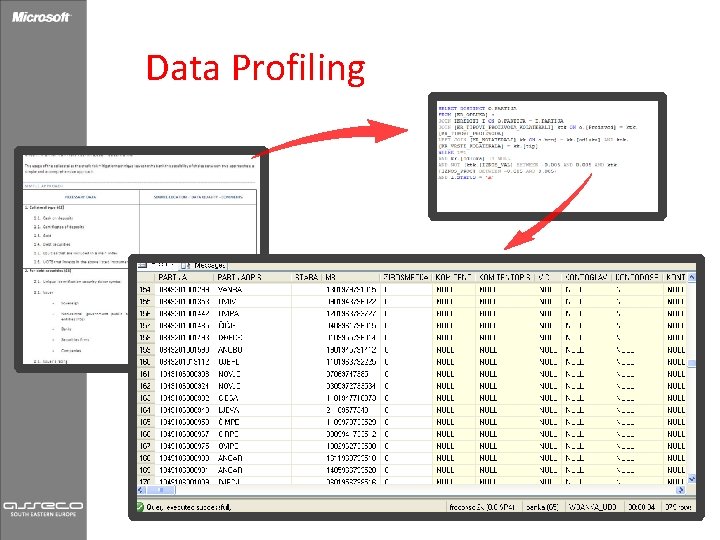Screen dimensions: 720x540
Task: Select row header 162 in results grid
Action: (x=146, y=386)
